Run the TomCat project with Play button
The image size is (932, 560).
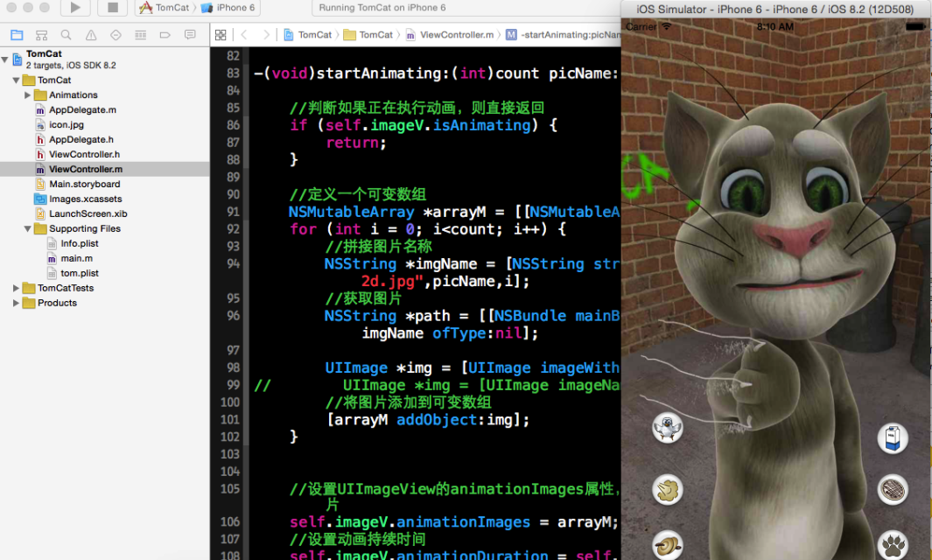coord(75,7)
